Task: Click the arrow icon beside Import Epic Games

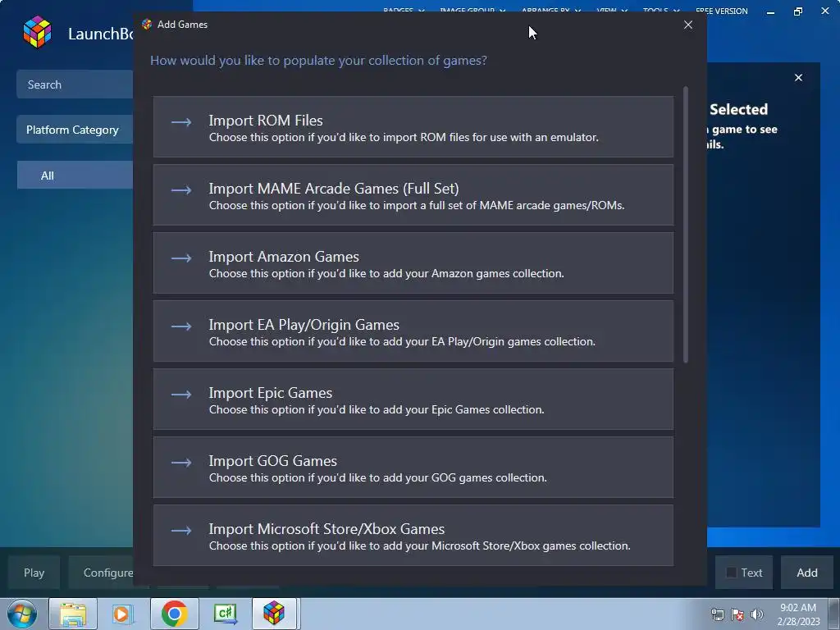Action: (x=181, y=395)
